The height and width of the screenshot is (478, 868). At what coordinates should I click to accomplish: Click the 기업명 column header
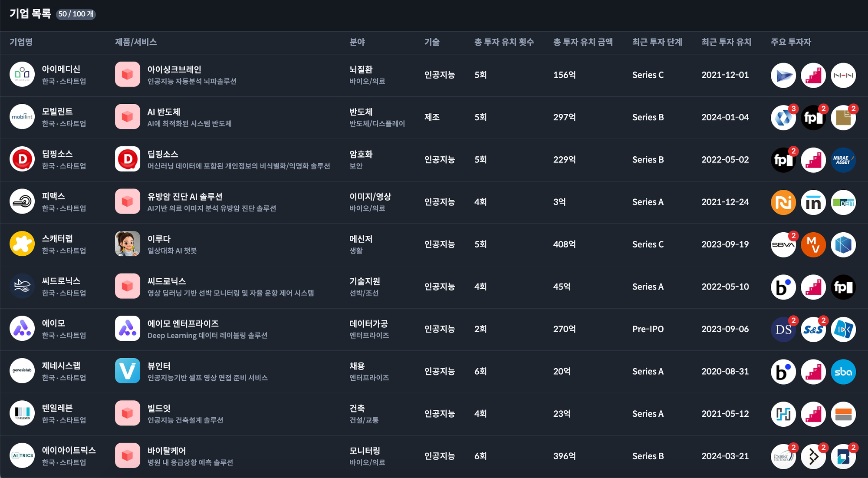[x=21, y=42]
